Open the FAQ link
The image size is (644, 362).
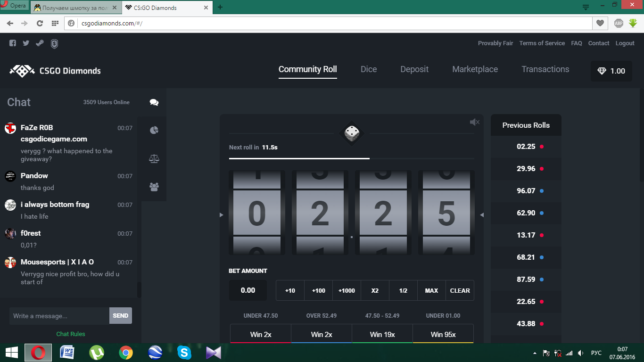[x=577, y=43]
